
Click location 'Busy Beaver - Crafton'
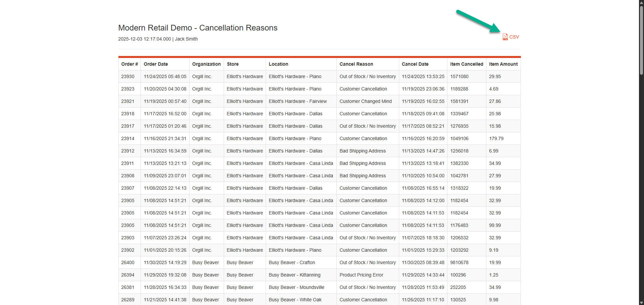tap(292, 262)
